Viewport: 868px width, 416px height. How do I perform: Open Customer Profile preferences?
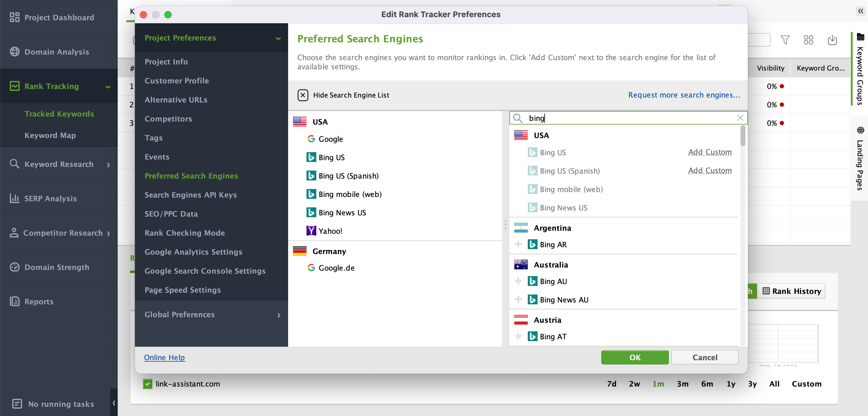pyautogui.click(x=177, y=81)
